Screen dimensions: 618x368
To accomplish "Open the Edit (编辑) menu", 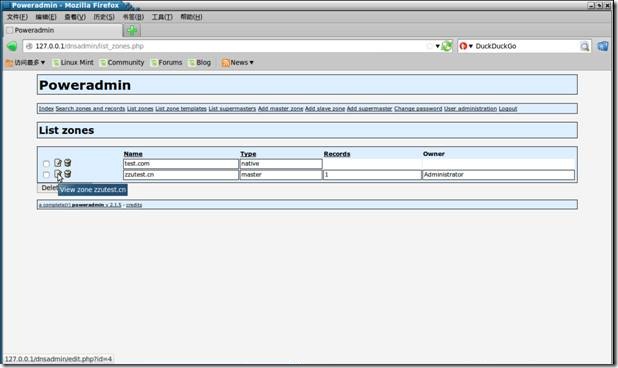I will coord(46,17).
